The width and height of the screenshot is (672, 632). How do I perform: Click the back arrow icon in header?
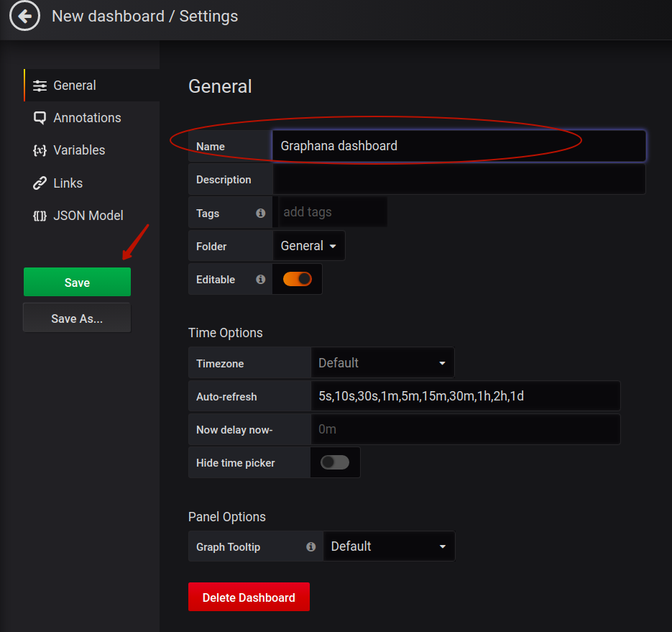pyautogui.click(x=25, y=17)
